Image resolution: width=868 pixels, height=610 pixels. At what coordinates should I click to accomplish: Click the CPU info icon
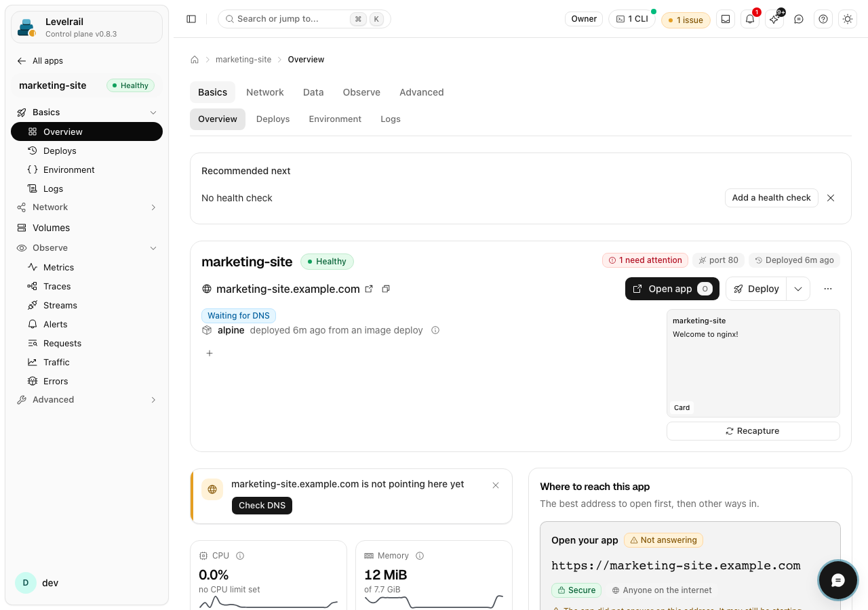(240, 556)
